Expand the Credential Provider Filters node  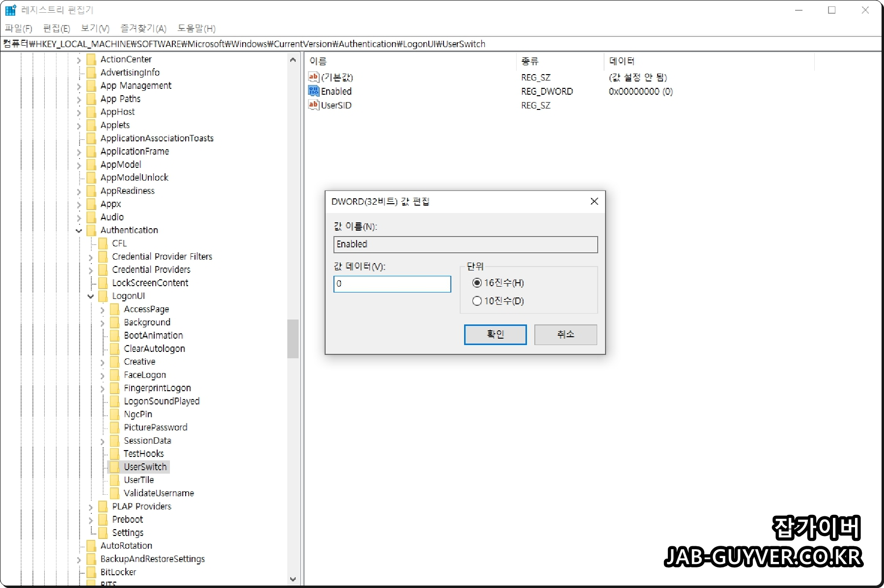(90, 257)
